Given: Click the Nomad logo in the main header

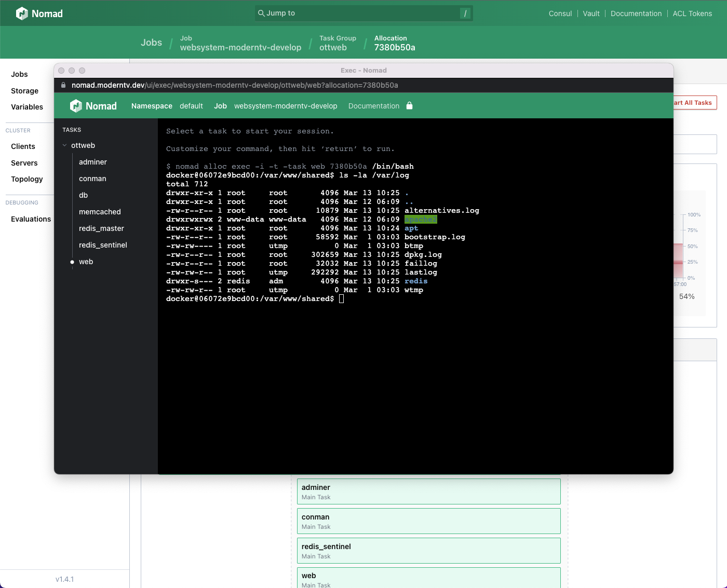Looking at the screenshot, I should (x=39, y=13).
